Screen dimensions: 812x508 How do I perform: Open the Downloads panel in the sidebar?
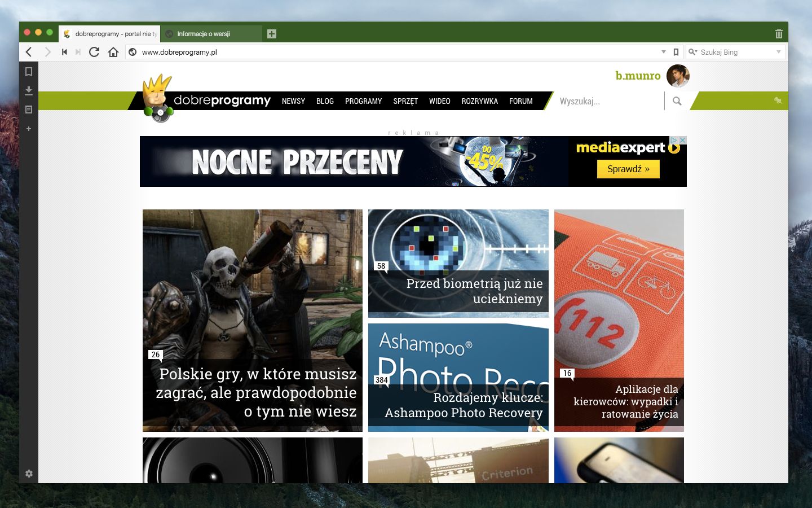(x=29, y=90)
